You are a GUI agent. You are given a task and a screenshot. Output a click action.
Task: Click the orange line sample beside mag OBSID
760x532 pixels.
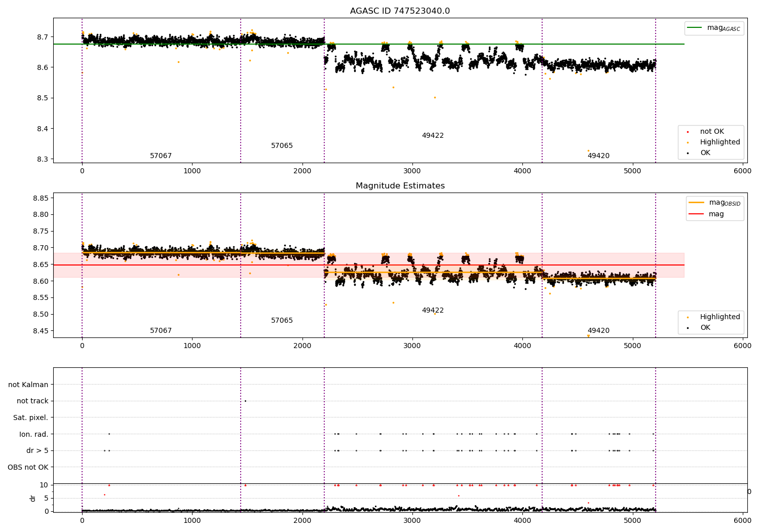pyautogui.click(x=697, y=203)
